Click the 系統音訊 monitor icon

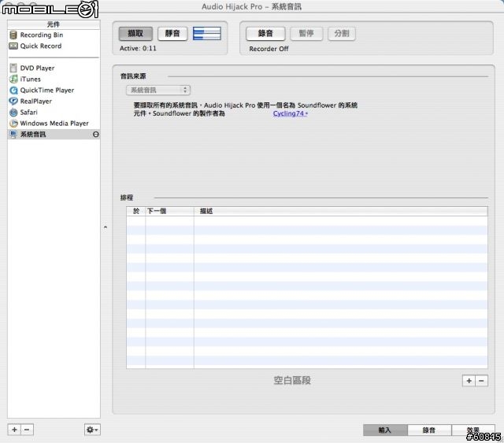[13, 135]
